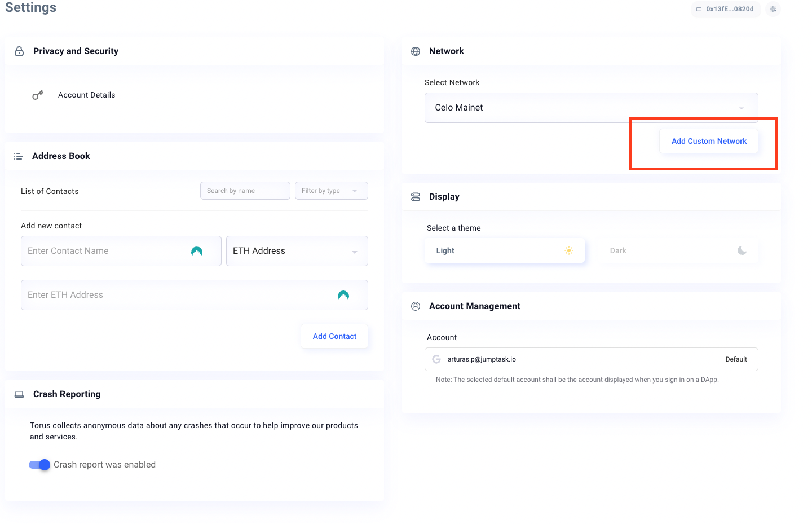812x524 pixels.
Task: Click the key icon next to Account Details
Action: [38, 95]
